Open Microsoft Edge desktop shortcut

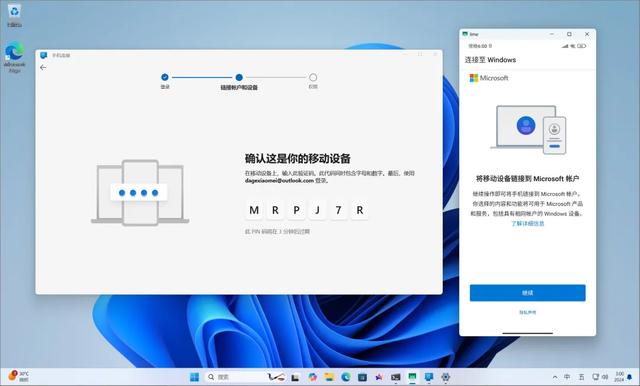pos(14,57)
